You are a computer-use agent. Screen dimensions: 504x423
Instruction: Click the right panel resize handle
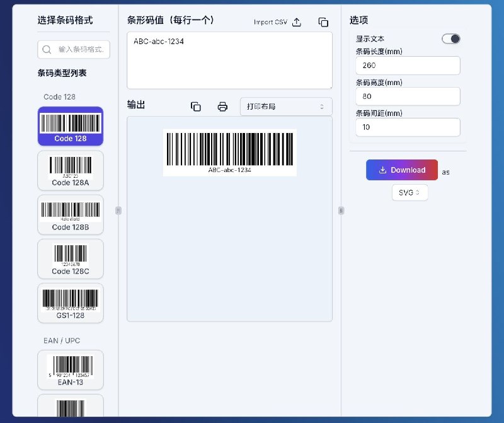coord(341,211)
